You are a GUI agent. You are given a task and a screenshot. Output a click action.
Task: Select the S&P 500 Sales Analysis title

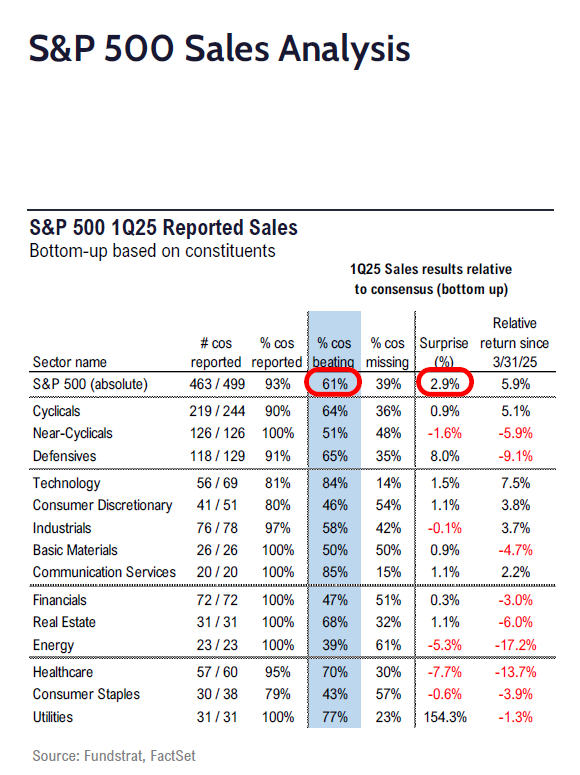(x=220, y=49)
